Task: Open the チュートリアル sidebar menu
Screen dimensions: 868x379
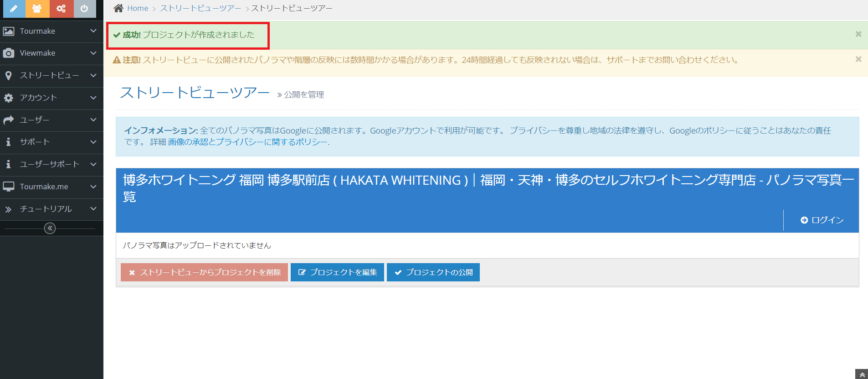Action: pos(51,209)
